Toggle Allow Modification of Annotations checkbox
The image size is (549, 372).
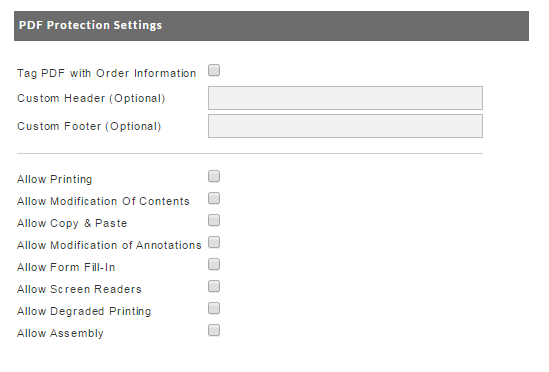tap(214, 242)
